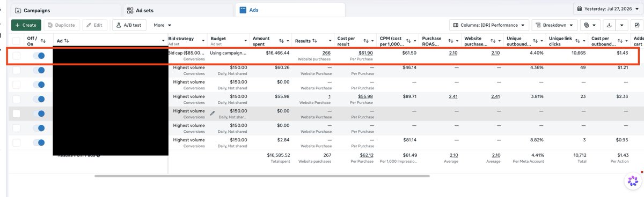Start an A/B test
The image size is (644, 197).
(x=129, y=25)
